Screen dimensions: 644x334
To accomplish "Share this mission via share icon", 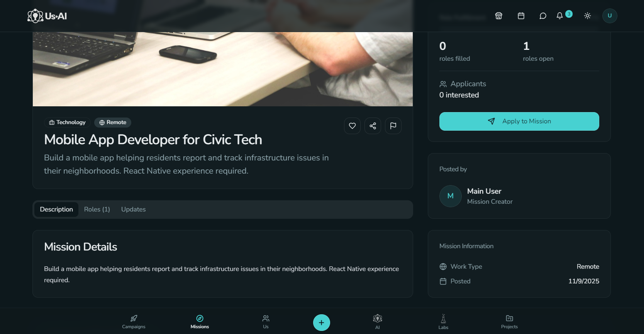I will pos(373,126).
